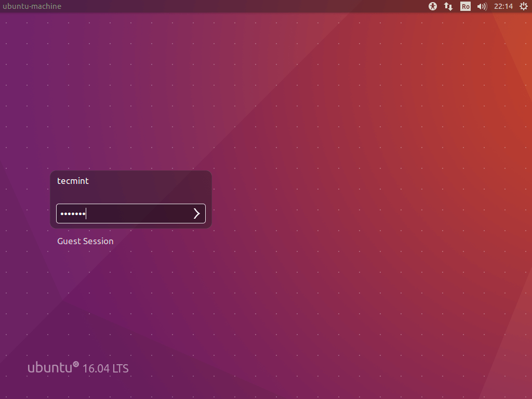
Task: Focus the password input field
Action: click(x=135, y=214)
